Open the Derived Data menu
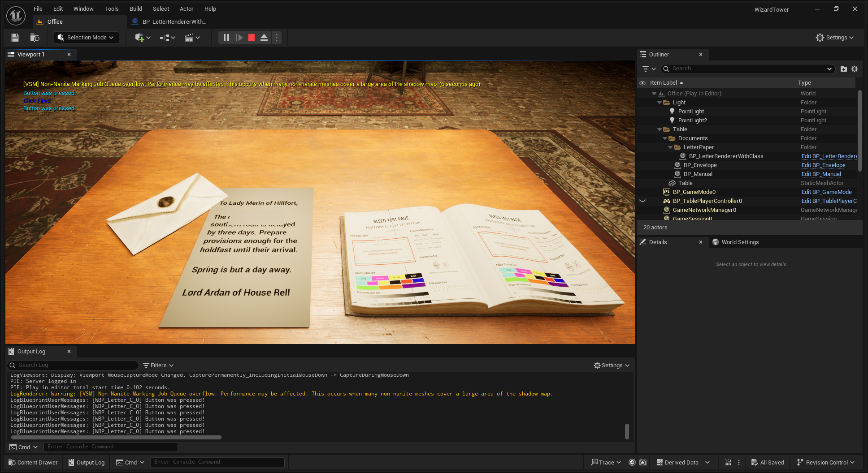 coord(683,463)
